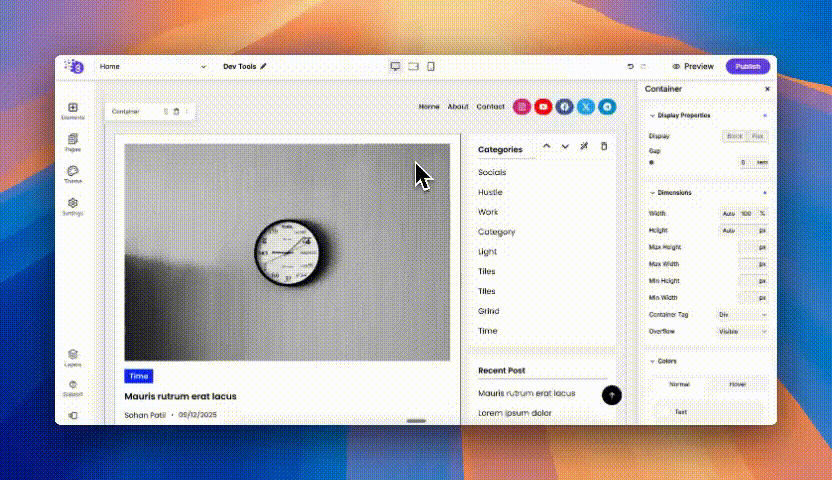Click the Telegram social icon

[x=607, y=107]
